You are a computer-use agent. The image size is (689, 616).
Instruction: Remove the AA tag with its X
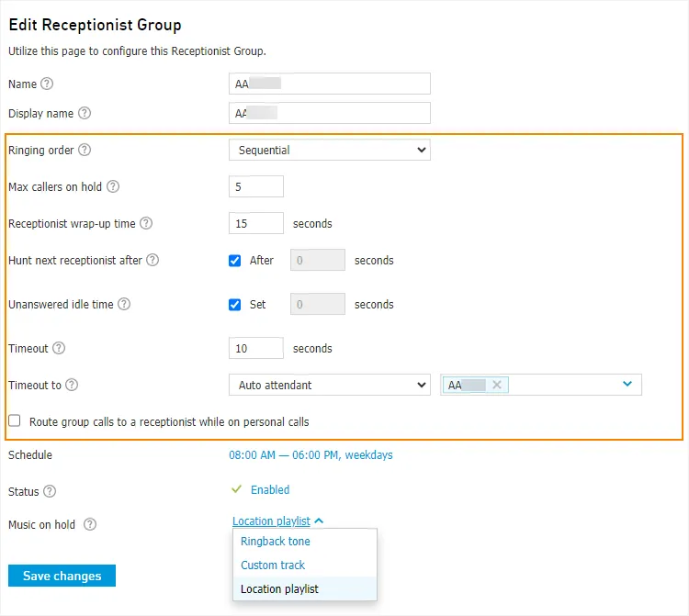point(497,385)
